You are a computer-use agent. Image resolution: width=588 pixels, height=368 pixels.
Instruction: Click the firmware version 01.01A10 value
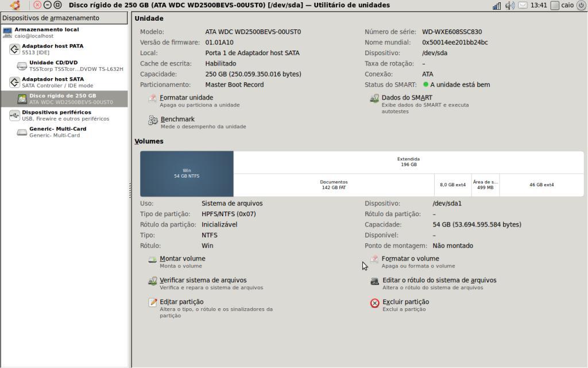tap(219, 43)
